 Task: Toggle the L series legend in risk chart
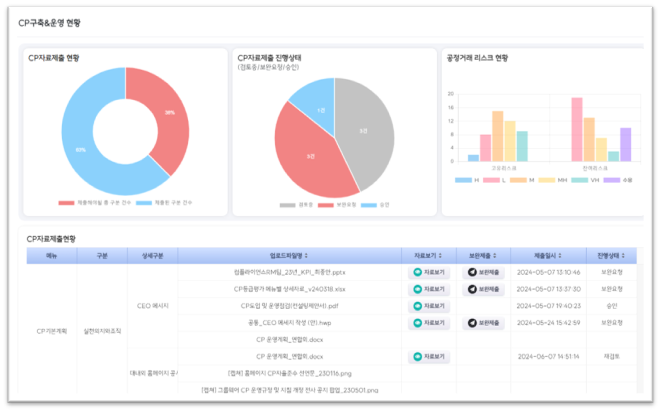(494, 180)
